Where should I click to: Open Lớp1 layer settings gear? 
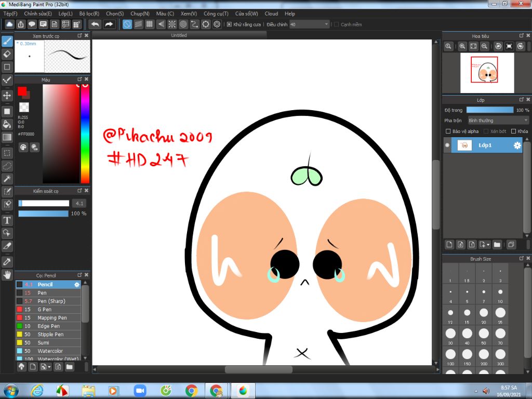pyautogui.click(x=517, y=145)
